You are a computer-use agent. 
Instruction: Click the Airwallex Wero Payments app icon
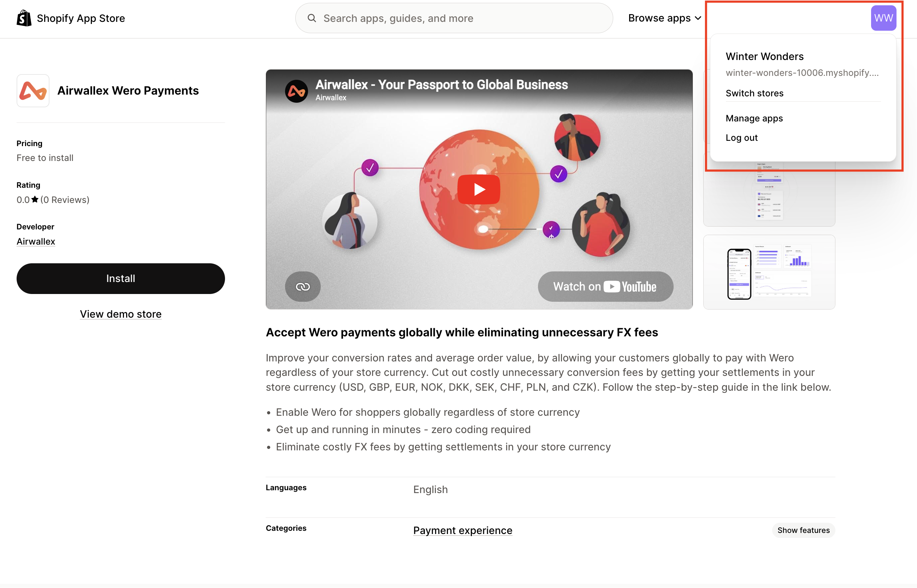[33, 90]
